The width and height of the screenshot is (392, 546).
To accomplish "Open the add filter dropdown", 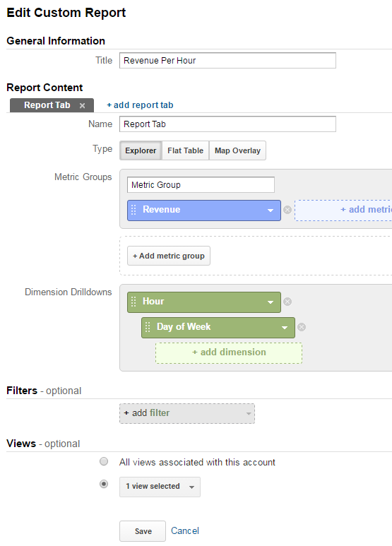I will point(187,413).
